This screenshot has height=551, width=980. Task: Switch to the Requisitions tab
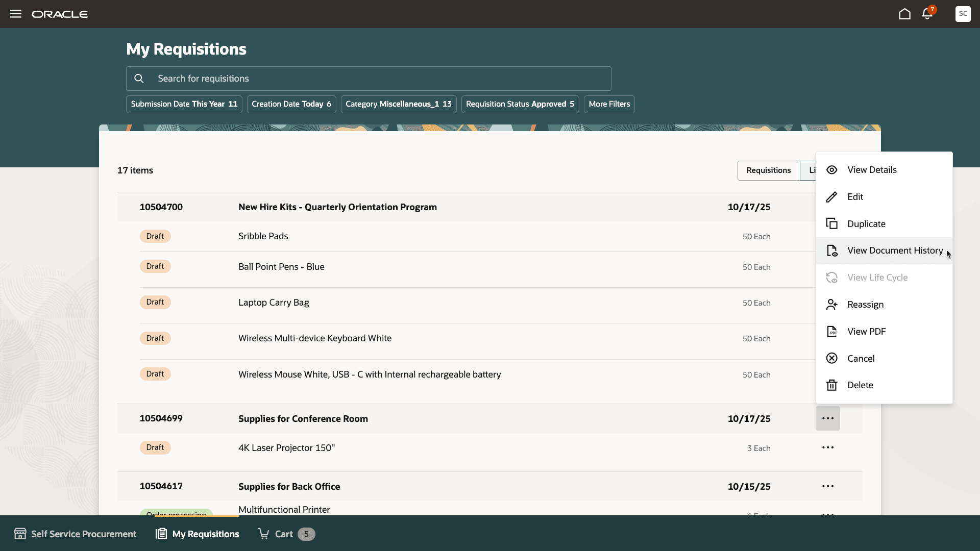click(x=769, y=170)
